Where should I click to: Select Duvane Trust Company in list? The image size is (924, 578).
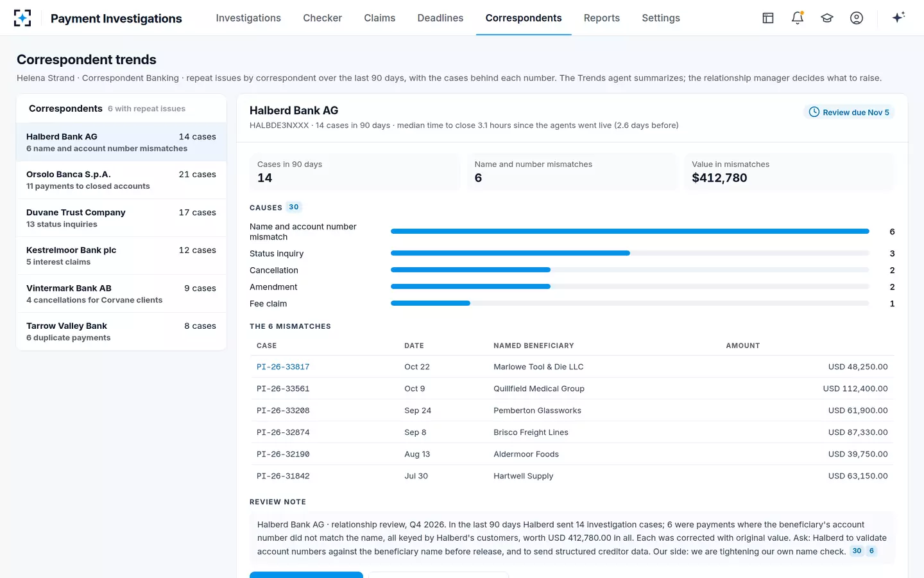click(121, 218)
